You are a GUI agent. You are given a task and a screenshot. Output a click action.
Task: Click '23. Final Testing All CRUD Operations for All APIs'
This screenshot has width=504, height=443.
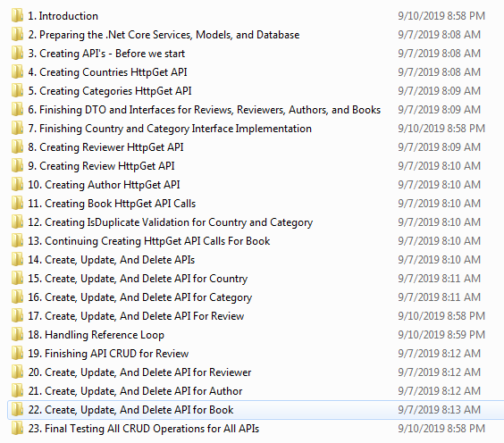[144, 429]
